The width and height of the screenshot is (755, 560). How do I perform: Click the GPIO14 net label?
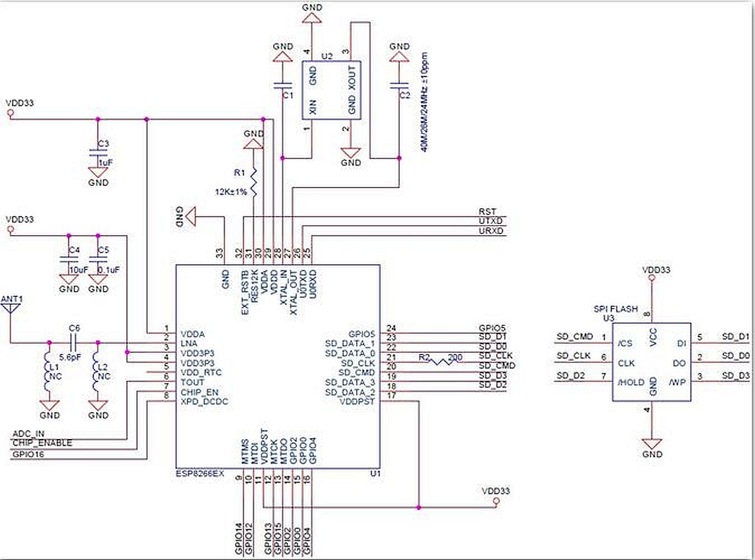click(x=239, y=539)
